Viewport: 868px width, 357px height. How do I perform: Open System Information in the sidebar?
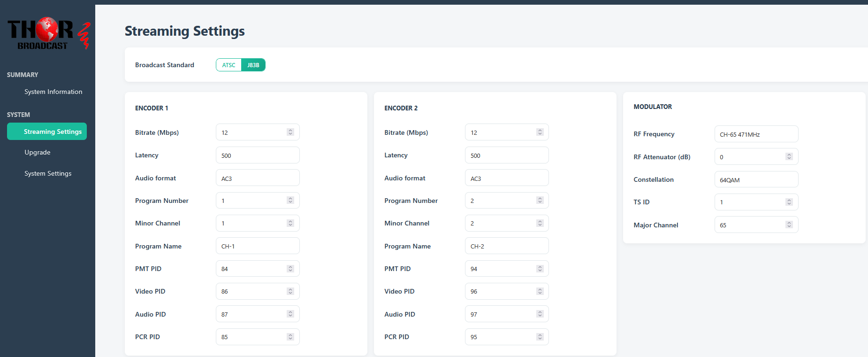pos(53,92)
